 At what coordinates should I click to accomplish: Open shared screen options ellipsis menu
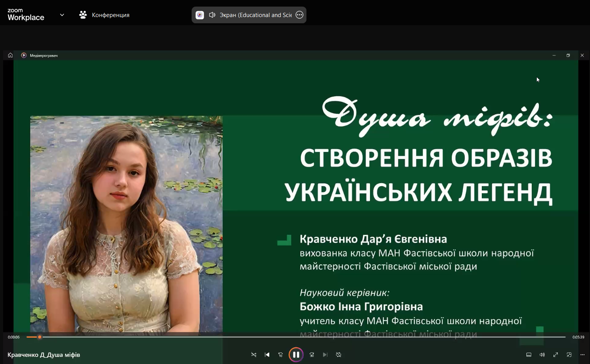(x=299, y=15)
